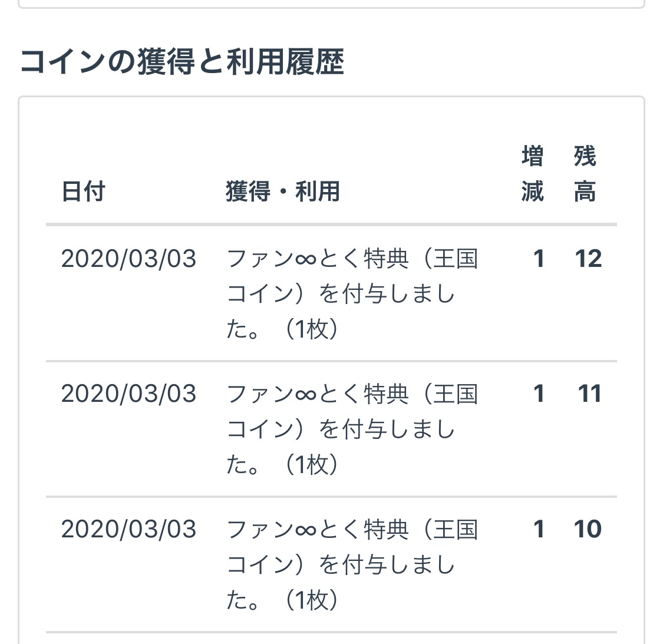Click the 増減 value in balance 12 row

pyautogui.click(x=538, y=259)
